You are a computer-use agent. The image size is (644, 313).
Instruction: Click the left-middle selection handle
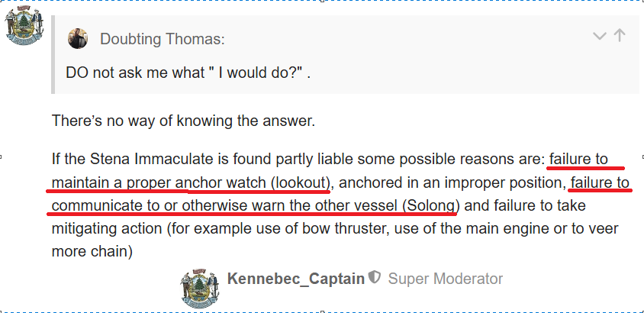tap(2, 156)
